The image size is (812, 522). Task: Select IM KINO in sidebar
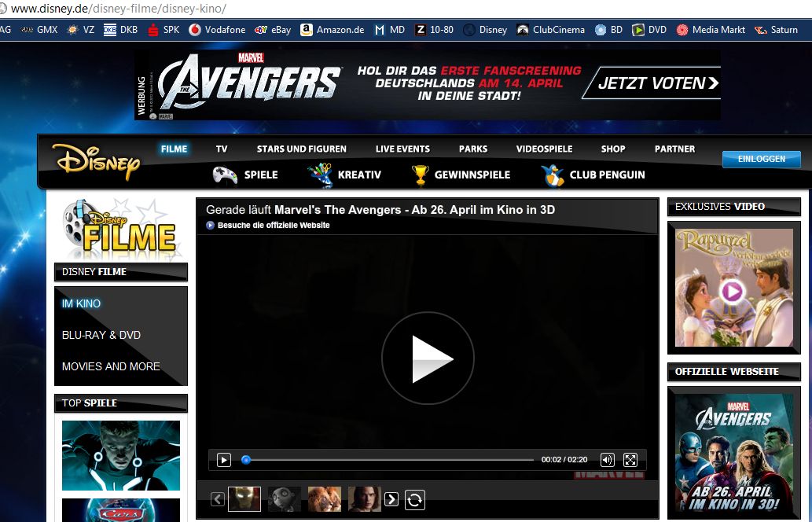81,303
